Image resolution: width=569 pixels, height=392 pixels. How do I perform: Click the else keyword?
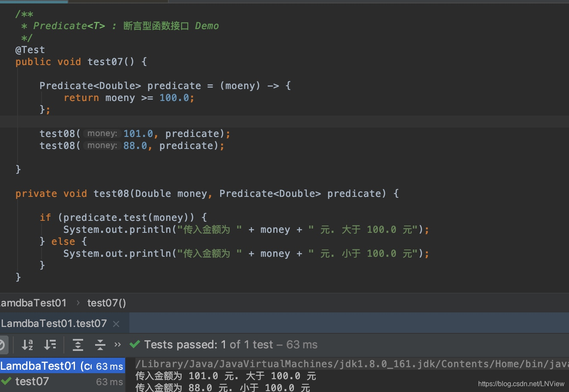pyautogui.click(x=63, y=241)
